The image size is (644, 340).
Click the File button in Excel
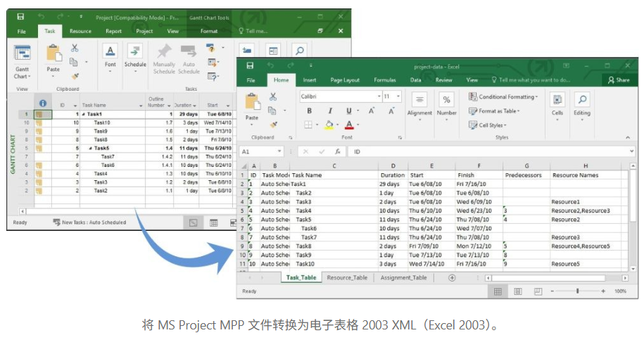point(251,80)
